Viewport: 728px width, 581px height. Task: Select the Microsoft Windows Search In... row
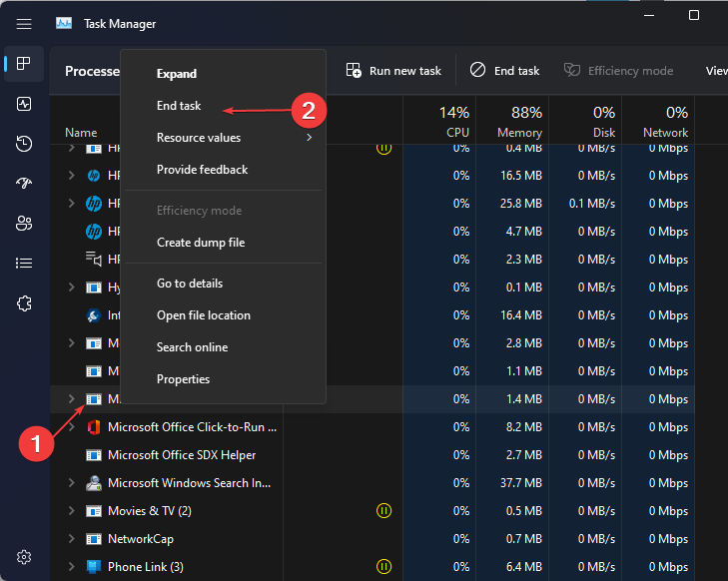372,483
